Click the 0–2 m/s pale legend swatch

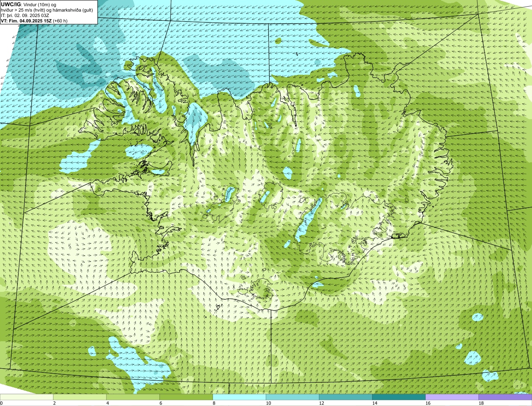(x=27, y=397)
